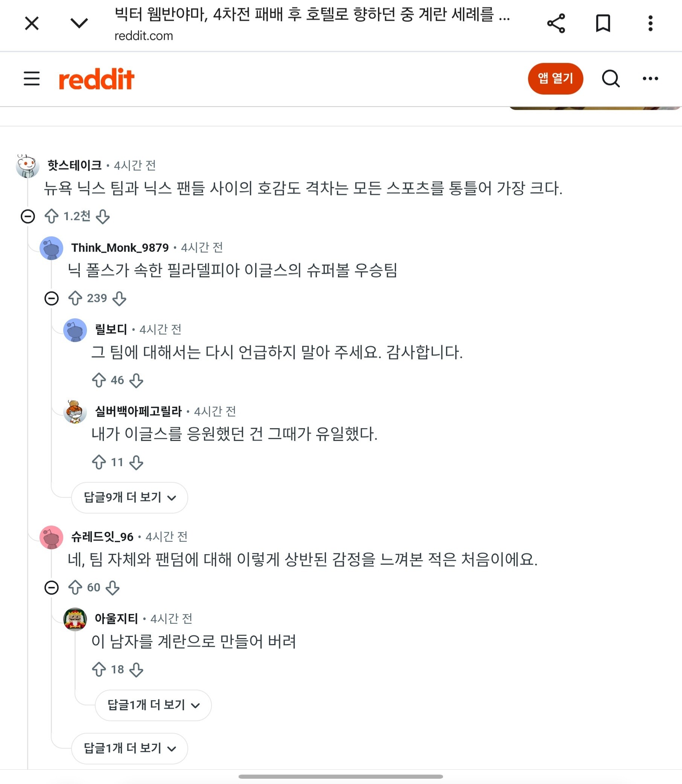Upvote the 아울지티 comment with 18 votes

pyautogui.click(x=99, y=670)
